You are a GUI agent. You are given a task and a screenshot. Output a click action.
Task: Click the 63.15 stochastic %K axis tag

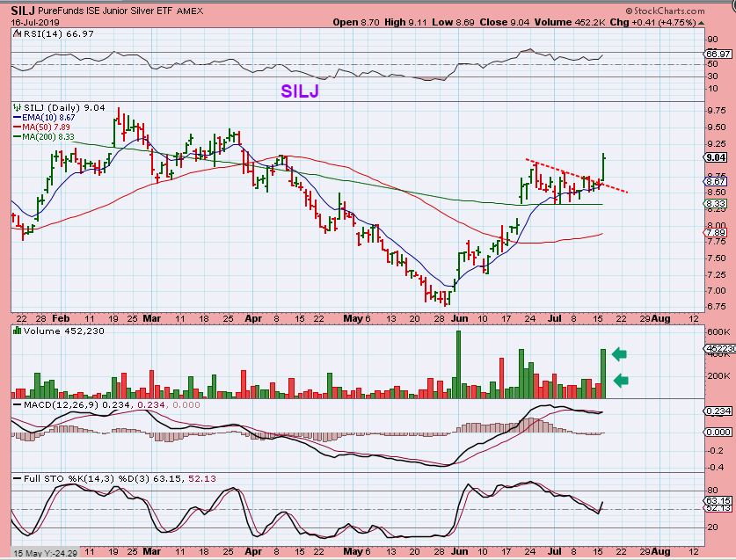point(718,501)
